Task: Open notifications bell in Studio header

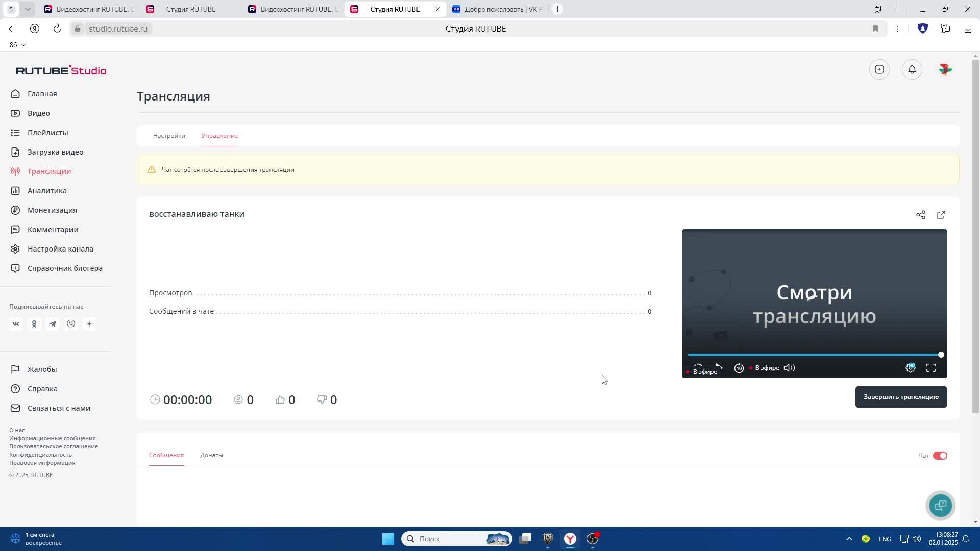Action: pos(912,69)
